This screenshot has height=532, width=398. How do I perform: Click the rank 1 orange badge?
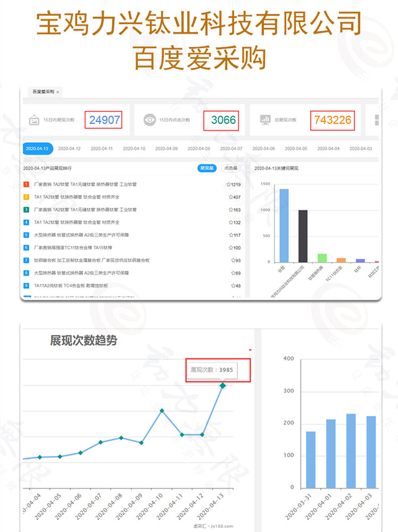(x=26, y=185)
